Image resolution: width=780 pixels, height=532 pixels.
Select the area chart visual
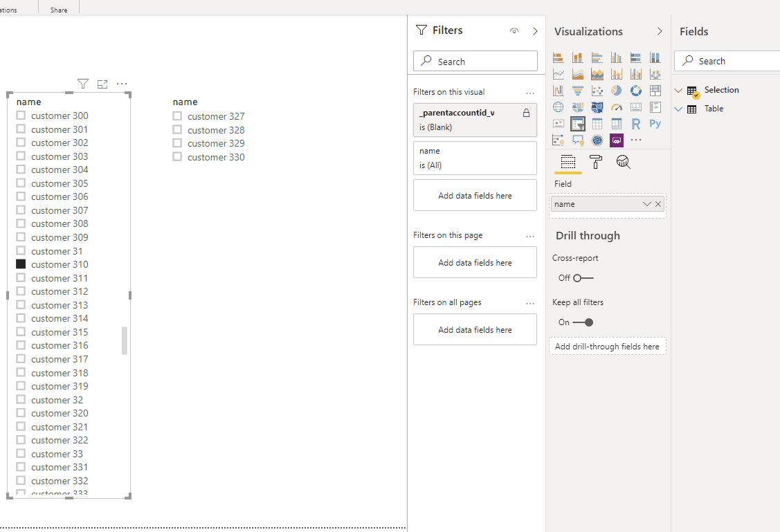point(577,74)
